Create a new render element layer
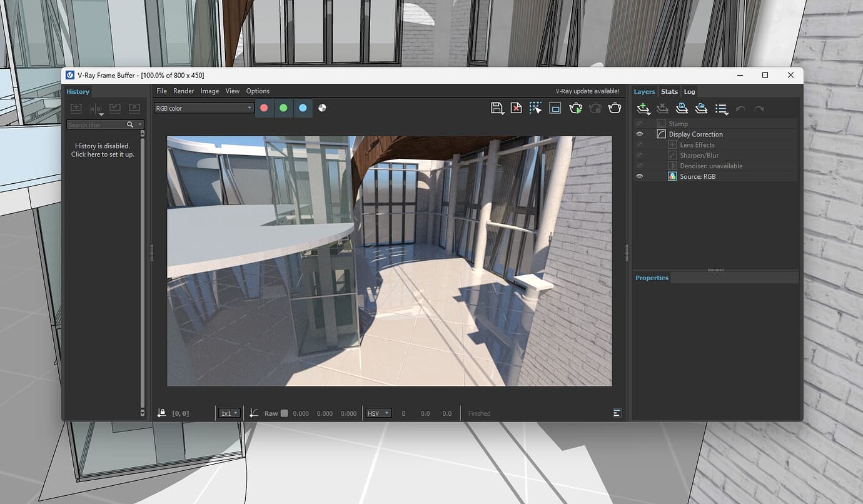863x504 pixels. click(x=643, y=108)
